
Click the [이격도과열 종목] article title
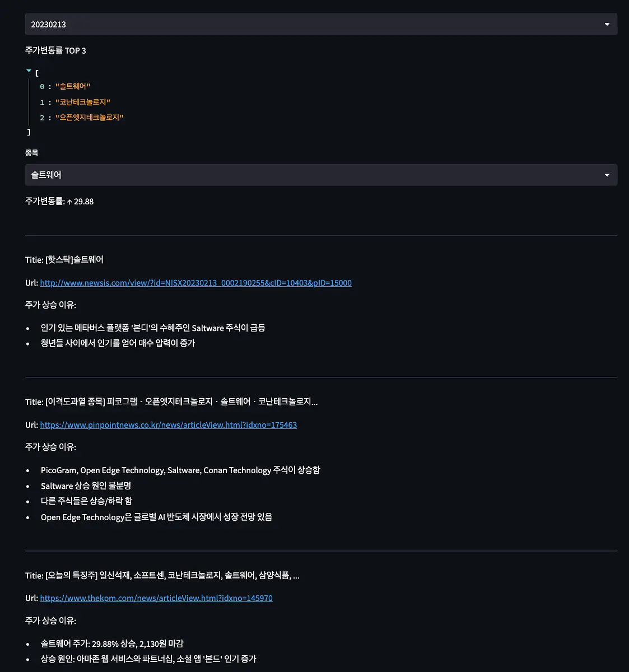181,402
